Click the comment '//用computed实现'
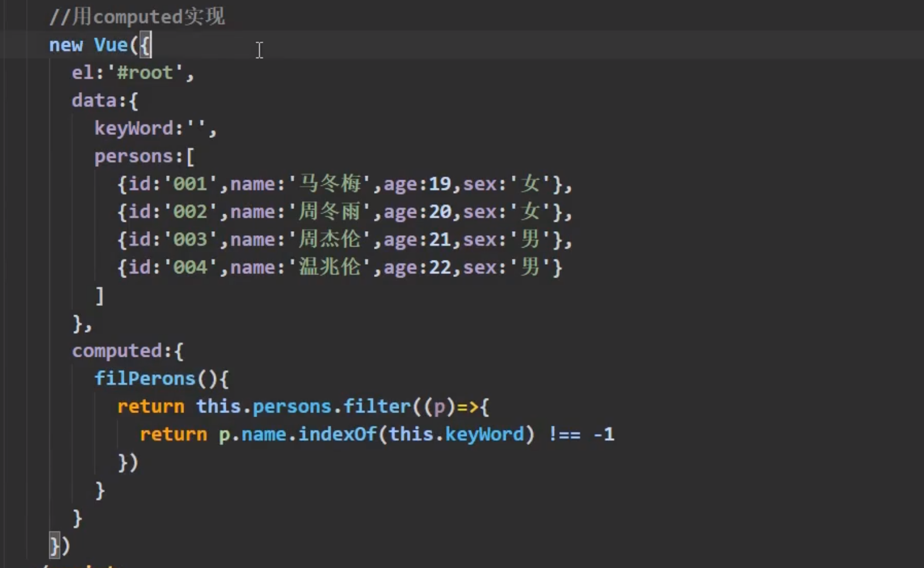 click(137, 16)
